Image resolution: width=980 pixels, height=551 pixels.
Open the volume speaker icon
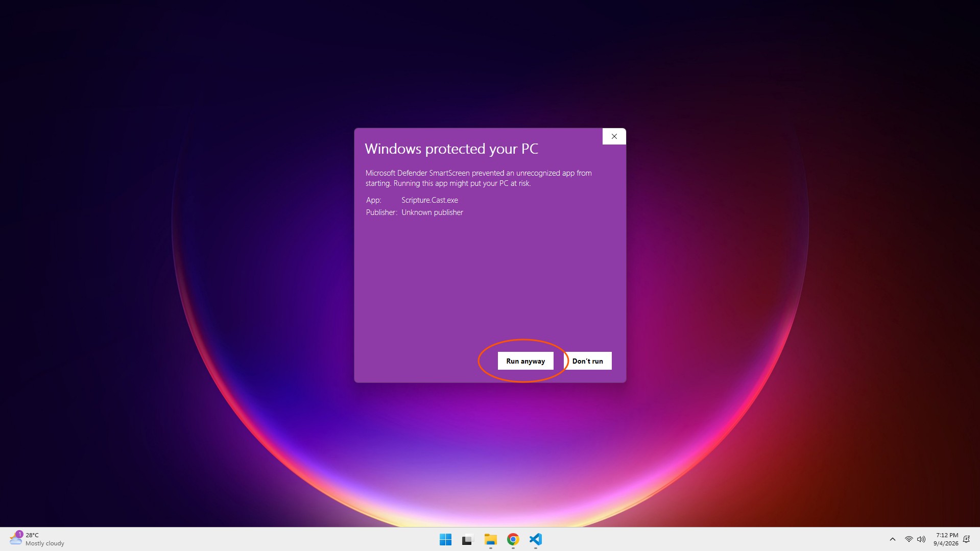point(921,539)
